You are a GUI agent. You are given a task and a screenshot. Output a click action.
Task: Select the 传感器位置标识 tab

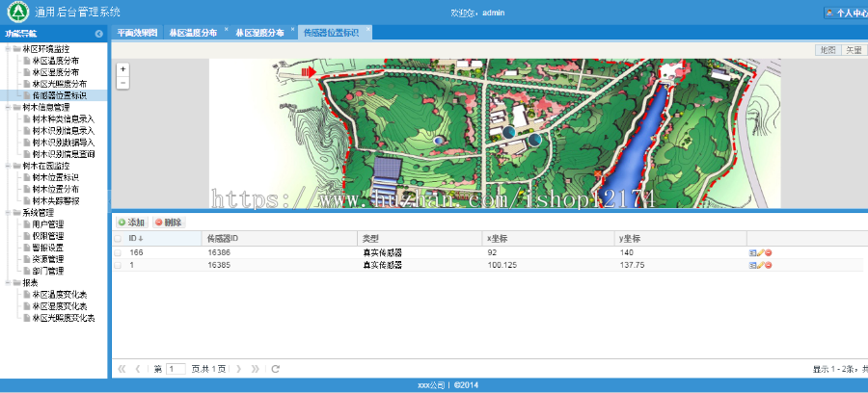pyautogui.click(x=331, y=33)
